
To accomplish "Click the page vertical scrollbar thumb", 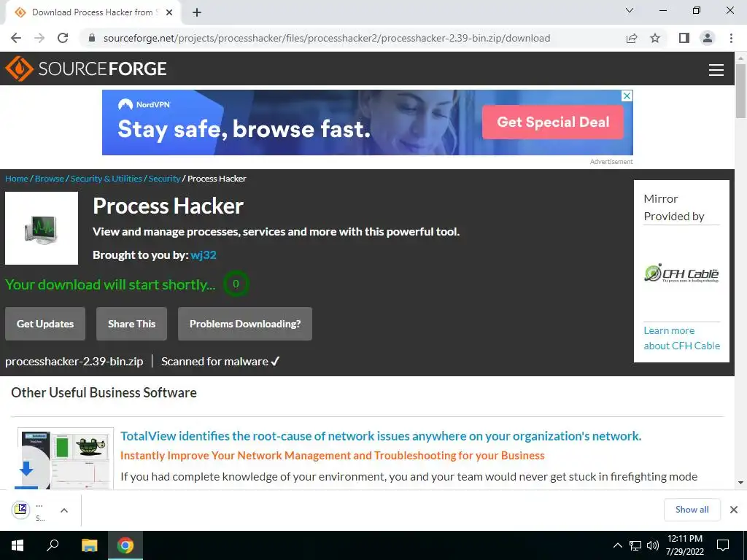I will [741, 90].
